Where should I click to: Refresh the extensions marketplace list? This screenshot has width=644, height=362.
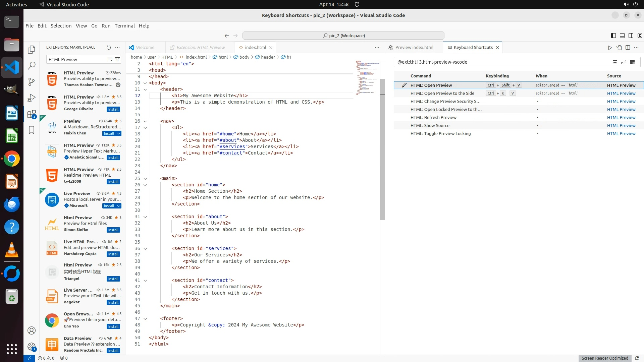click(108, 48)
